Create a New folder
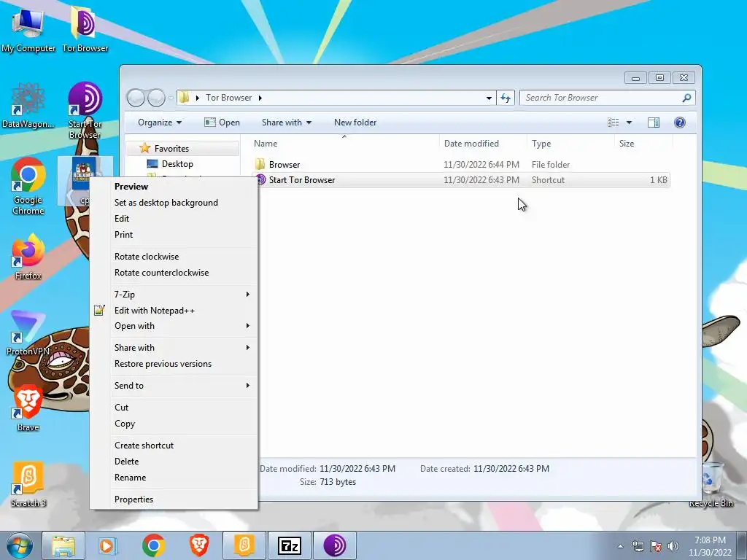747x560 pixels. [x=355, y=122]
